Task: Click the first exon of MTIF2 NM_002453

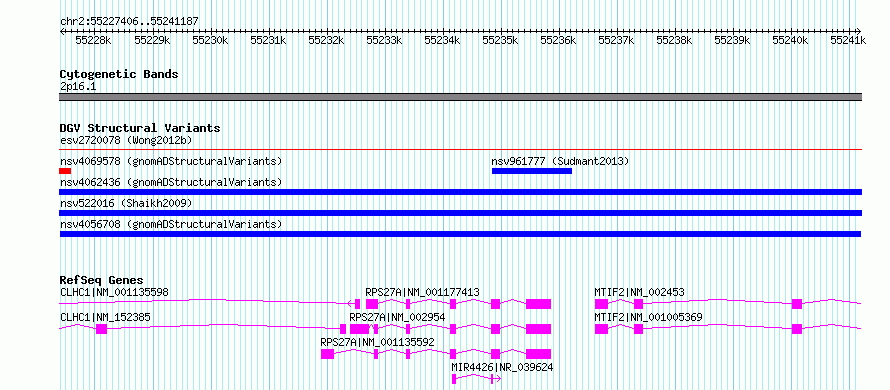Action: pyautogui.click(x=602, y=304)
